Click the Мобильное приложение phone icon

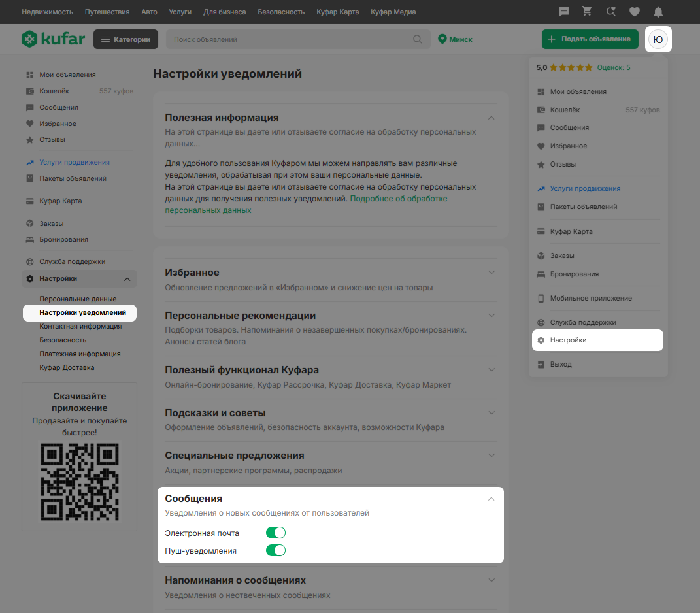tap(541, 298)
